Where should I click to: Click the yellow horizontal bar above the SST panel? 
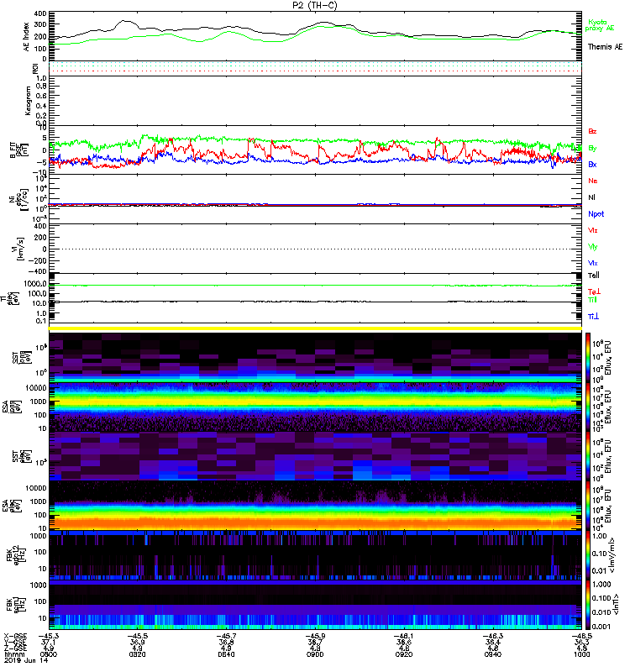(315, 328)
